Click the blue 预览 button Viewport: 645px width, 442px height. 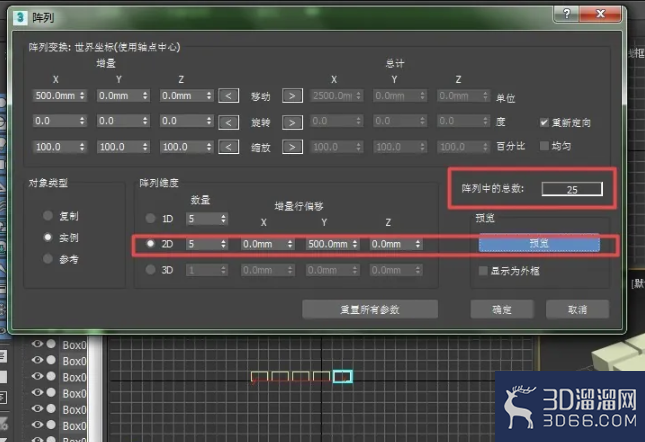(x=539, y=243)
